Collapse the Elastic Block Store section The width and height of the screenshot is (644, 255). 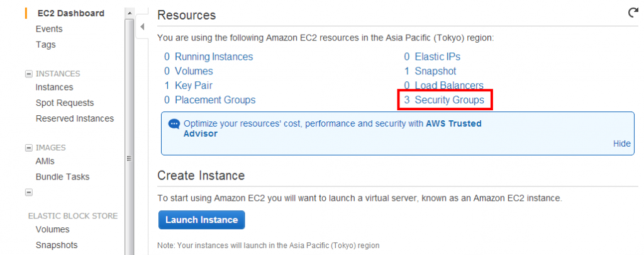[x=29, y=192]
